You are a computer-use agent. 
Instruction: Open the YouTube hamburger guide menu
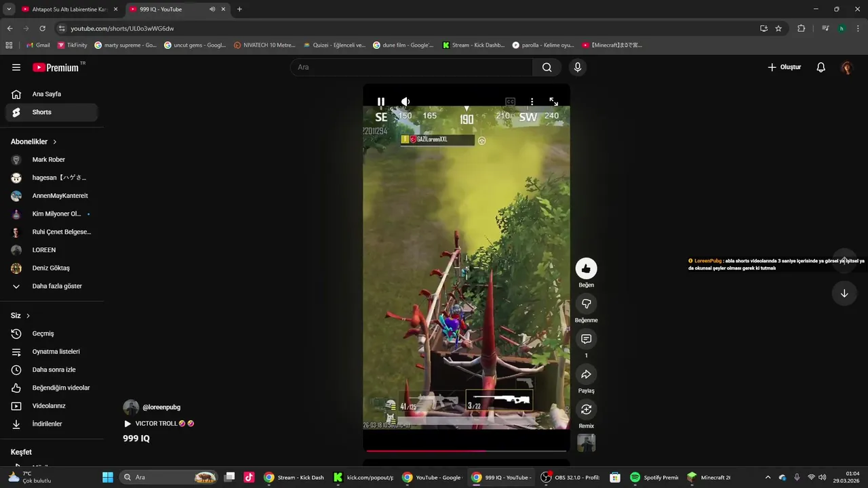click(x=16, y=67)
